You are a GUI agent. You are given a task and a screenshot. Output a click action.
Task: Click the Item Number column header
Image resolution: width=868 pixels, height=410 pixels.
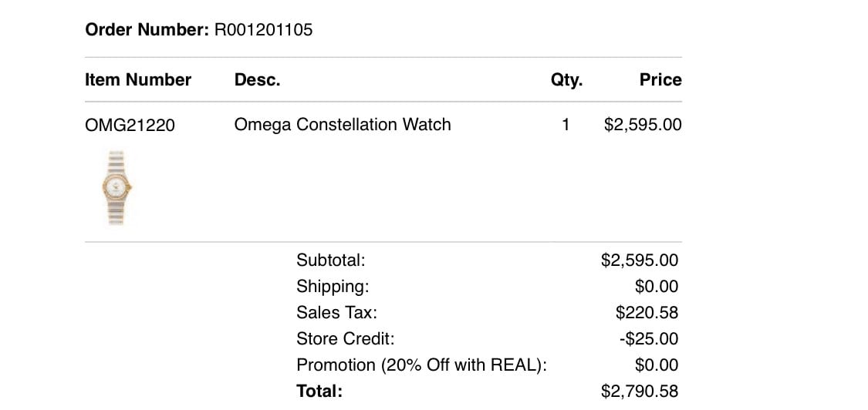pyautogui.click(x=138, y=79)
